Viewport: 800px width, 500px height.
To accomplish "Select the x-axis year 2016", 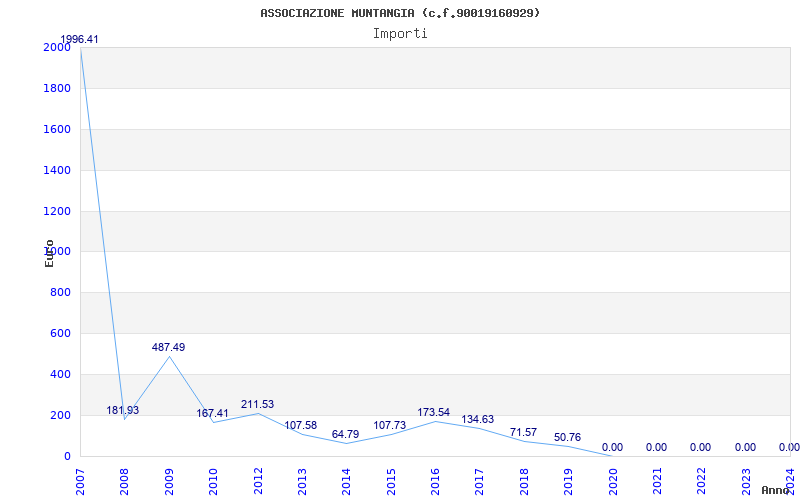I will click(x=435, y=481).
